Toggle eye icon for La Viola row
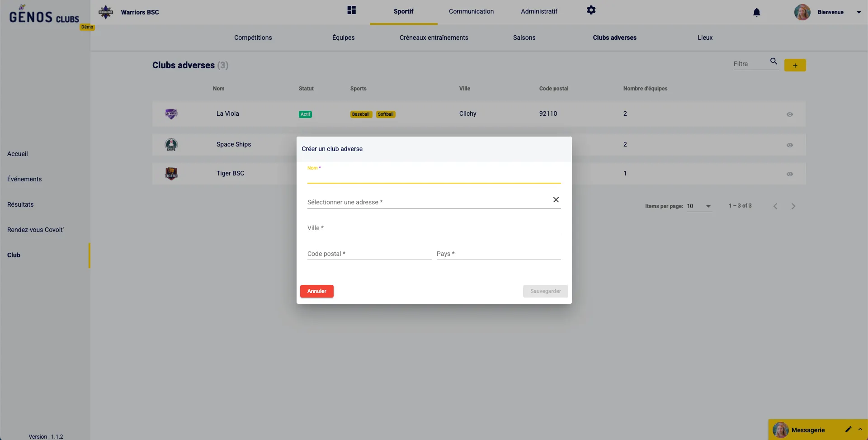 click(789, 114)
